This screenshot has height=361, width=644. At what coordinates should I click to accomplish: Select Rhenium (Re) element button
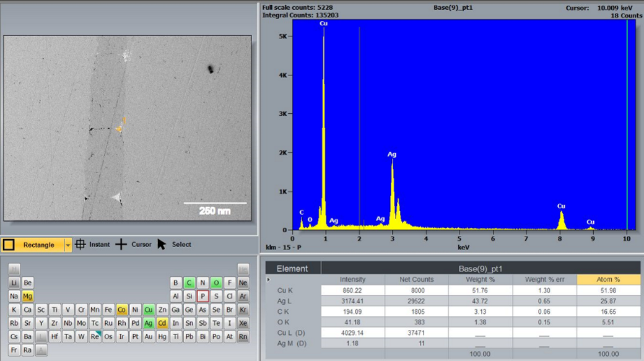point(95,337)
